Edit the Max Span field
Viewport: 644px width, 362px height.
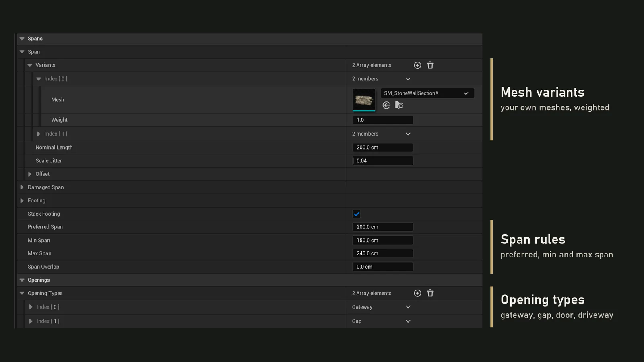383,253
